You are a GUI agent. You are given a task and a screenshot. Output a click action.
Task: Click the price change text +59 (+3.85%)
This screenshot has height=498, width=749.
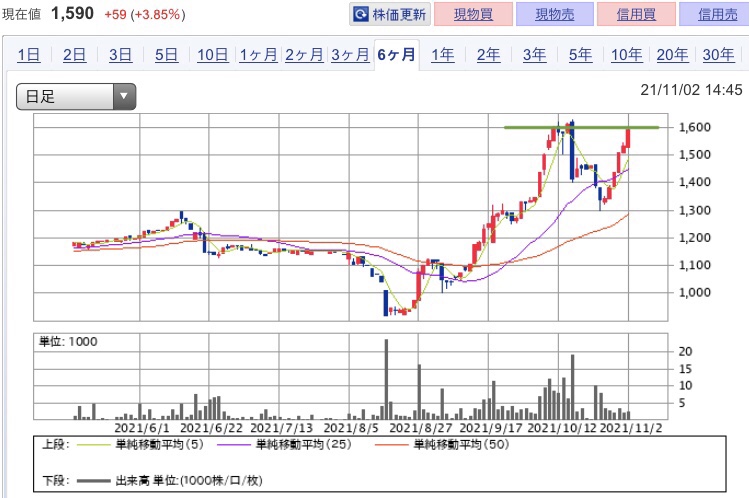pyautogui.click(x=145, y=14)
